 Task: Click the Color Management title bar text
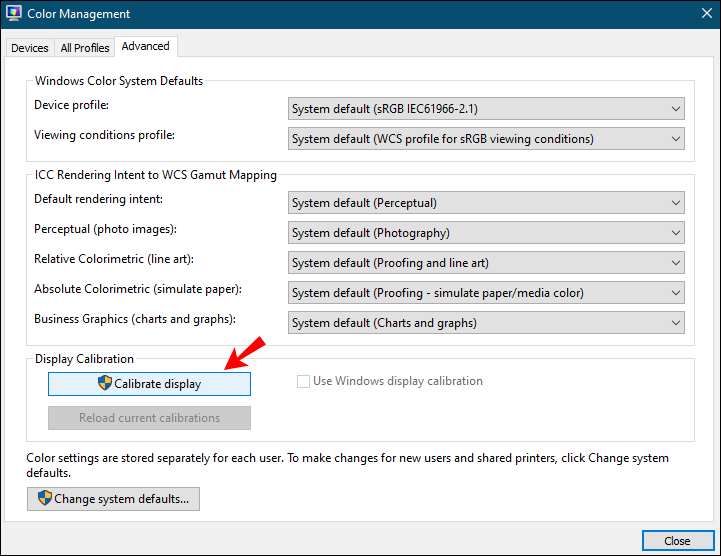(x=79, y=14)
